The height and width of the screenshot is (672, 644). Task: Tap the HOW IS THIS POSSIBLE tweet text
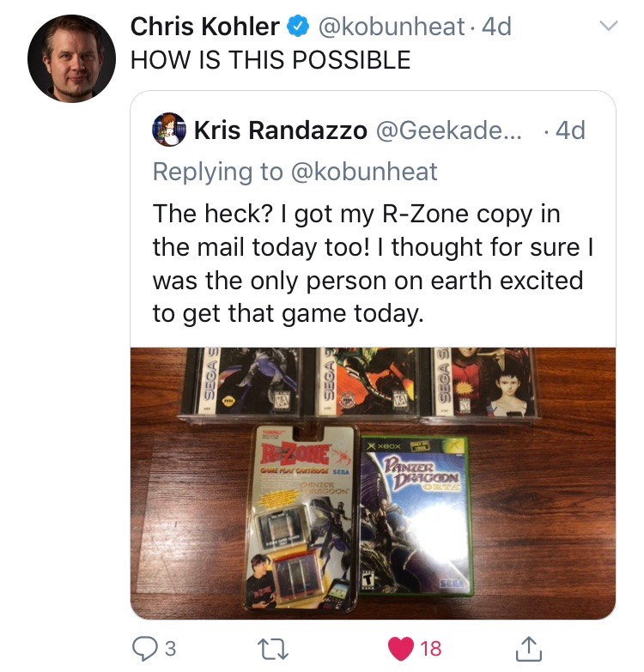[271, 59]
